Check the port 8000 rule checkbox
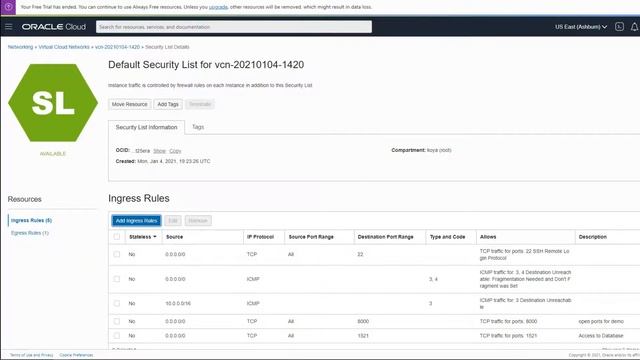 click(117, 322)
